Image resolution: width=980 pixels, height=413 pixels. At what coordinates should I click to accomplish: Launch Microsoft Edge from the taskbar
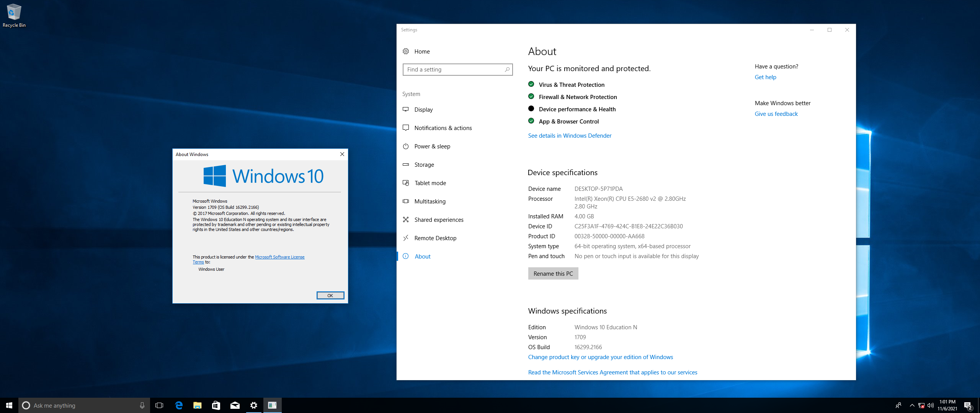click(x=178, y=405)
